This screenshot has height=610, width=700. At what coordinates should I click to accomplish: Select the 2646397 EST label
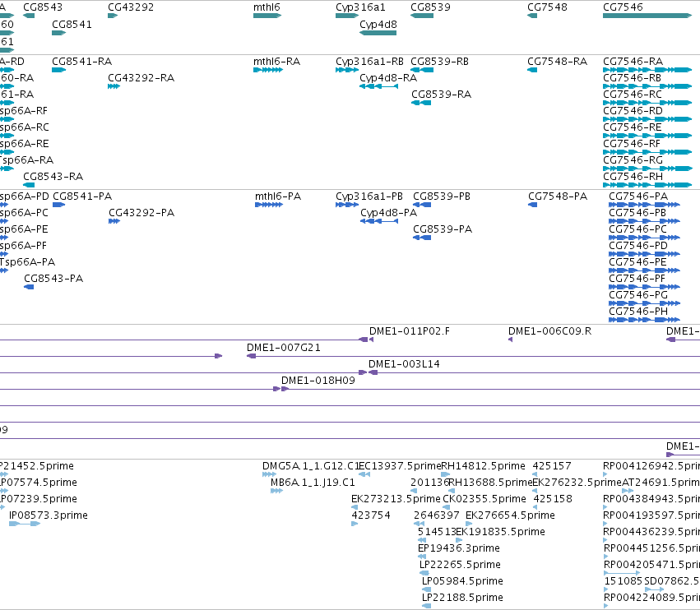click(437, 515)
